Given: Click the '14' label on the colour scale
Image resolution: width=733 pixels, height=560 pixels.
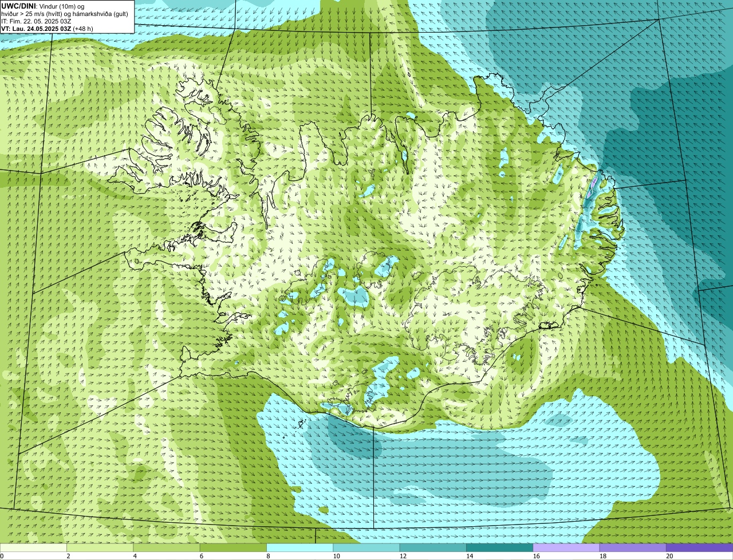Looking at the screenshot, I should [468, 556].
